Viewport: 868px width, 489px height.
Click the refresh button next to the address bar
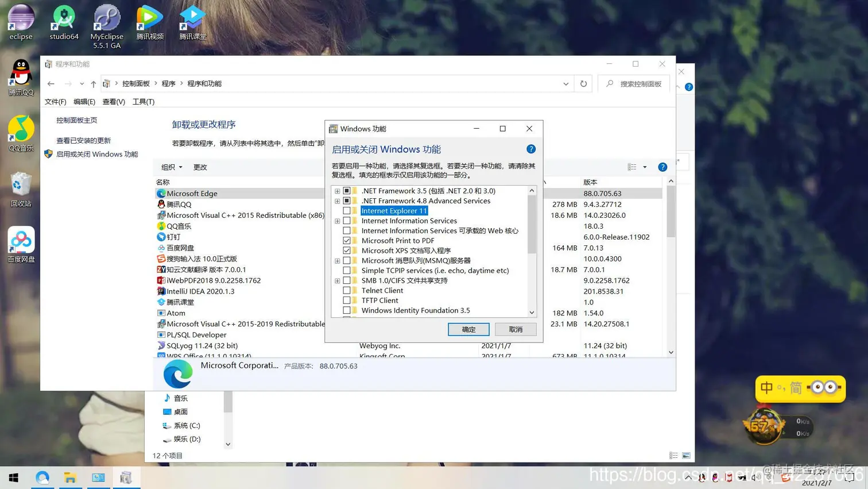(x=583, y=84)
